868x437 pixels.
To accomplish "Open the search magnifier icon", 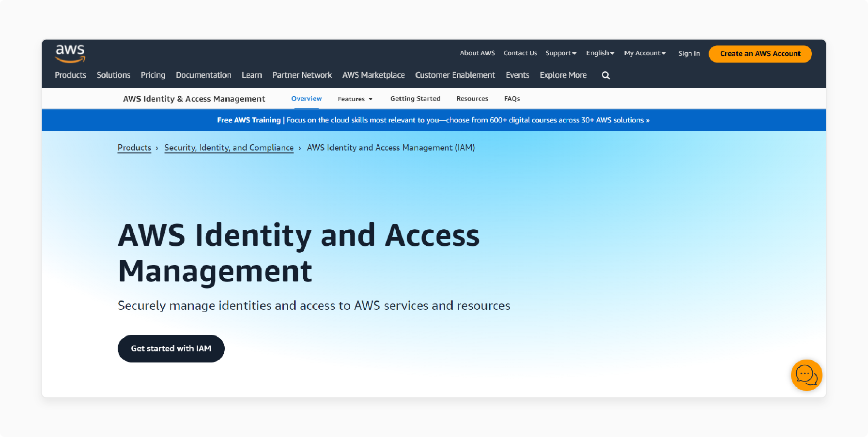I will [606, 75].
